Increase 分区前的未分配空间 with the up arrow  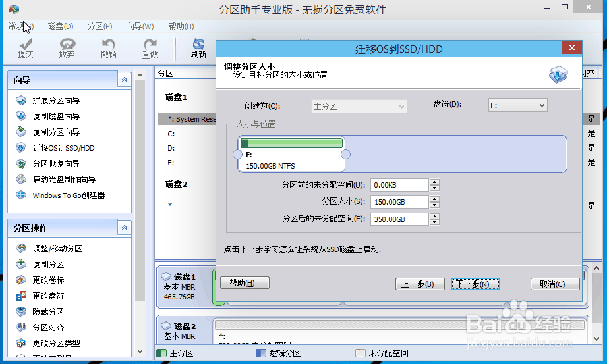[435, 182]
